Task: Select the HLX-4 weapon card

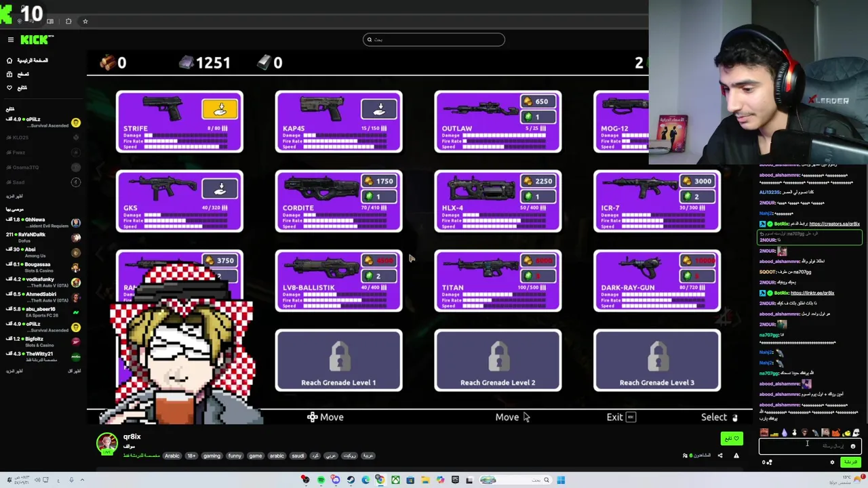Action: 498,201
